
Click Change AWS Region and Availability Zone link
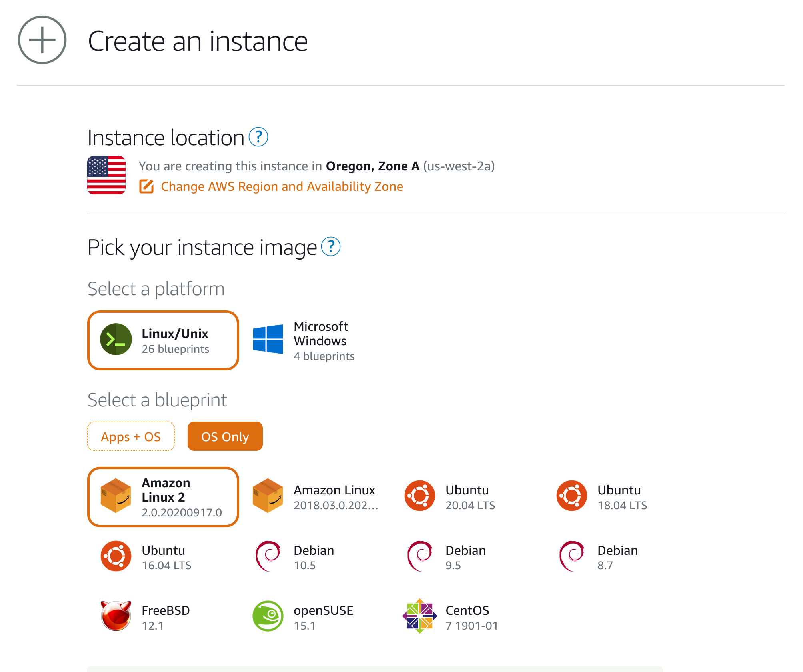coord(282,186)
